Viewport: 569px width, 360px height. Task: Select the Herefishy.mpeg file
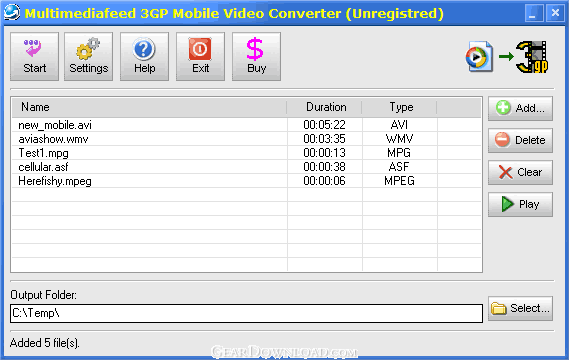point(246,181)
